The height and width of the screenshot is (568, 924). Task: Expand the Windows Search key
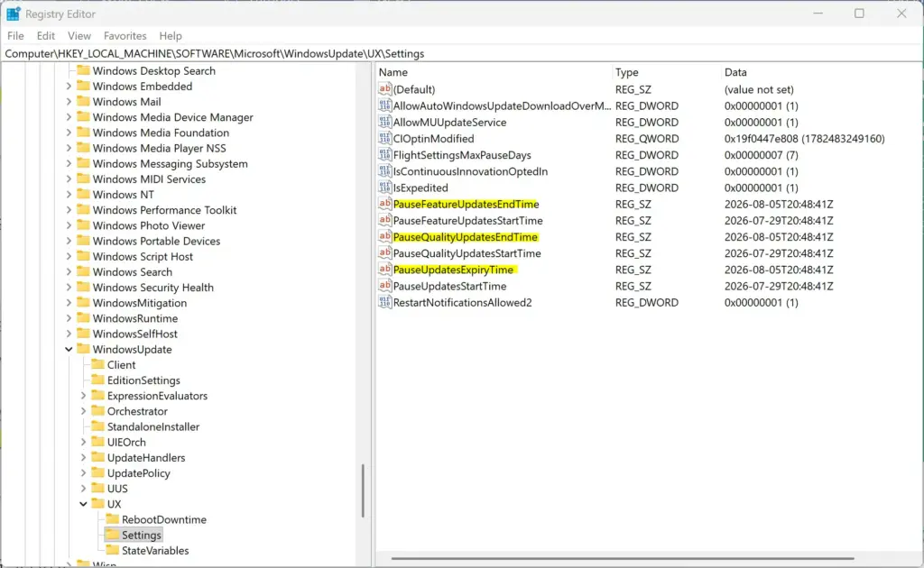69,272
